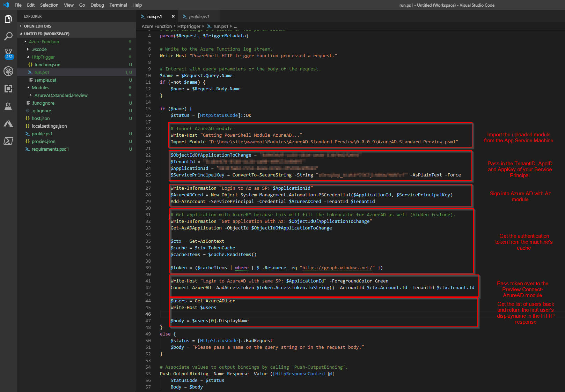This screenshot has height=392, width=565.
Task: Click Get-AzureADUser on line 44
Action: [215, 301]
